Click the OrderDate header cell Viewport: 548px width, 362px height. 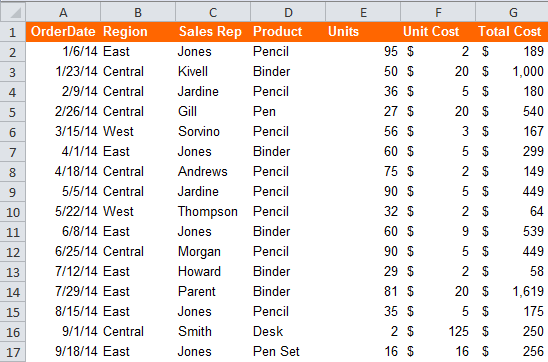[63, 32]
